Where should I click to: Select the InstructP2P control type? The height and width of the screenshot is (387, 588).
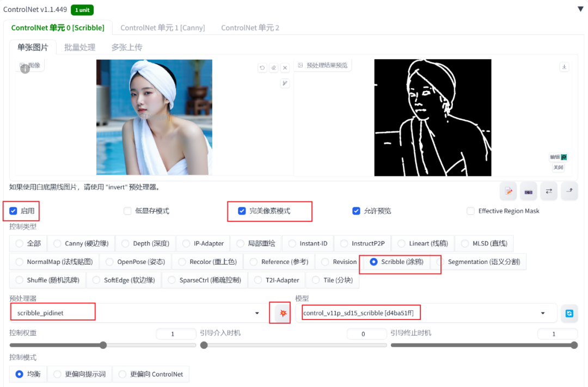coord(362,243)
